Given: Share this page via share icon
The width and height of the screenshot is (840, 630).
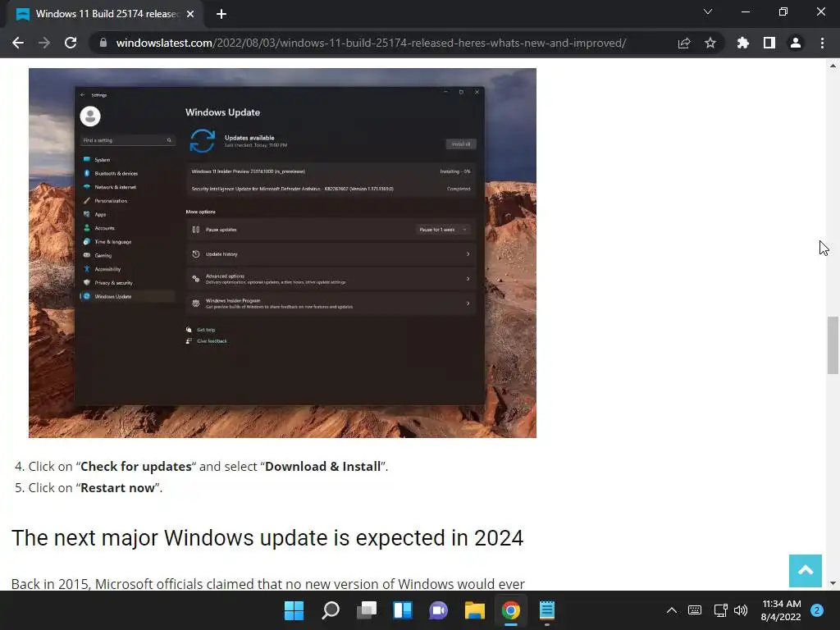Looking at the screenshot, I should (684, 43).
